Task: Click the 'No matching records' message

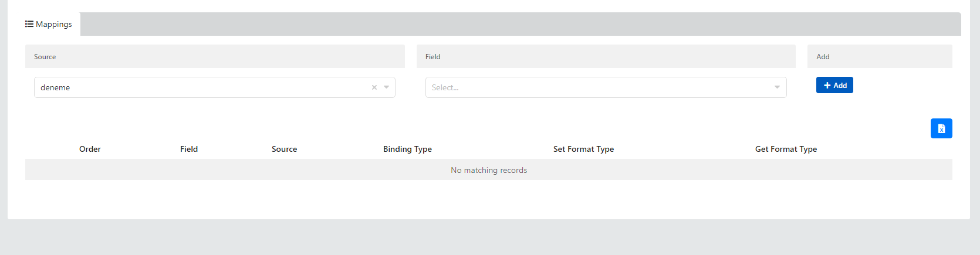Action: coord(489,170)
